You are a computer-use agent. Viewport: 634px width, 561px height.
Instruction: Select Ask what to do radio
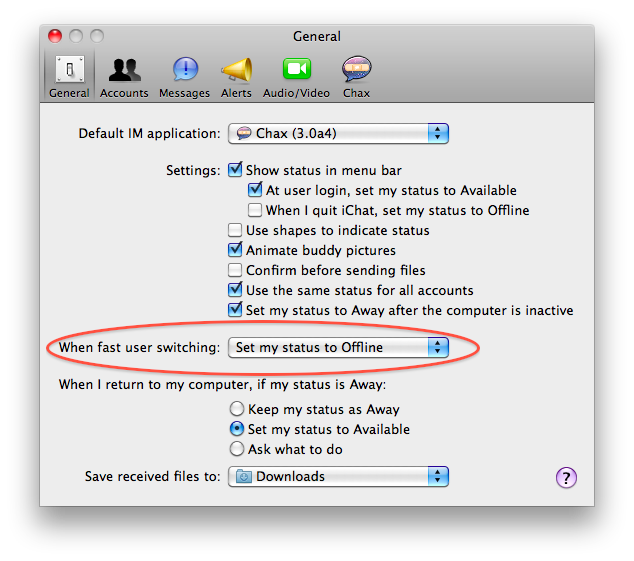point(237,449)
